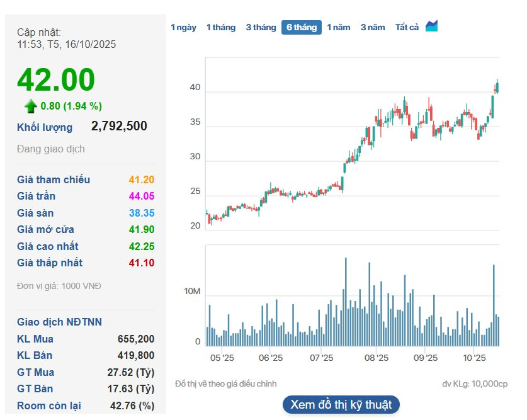This screenshot has height=420, width=527.
Task: Click the Giao dịch NĐTNN heading
Action: pyautogui.click(x=59, y=322)
